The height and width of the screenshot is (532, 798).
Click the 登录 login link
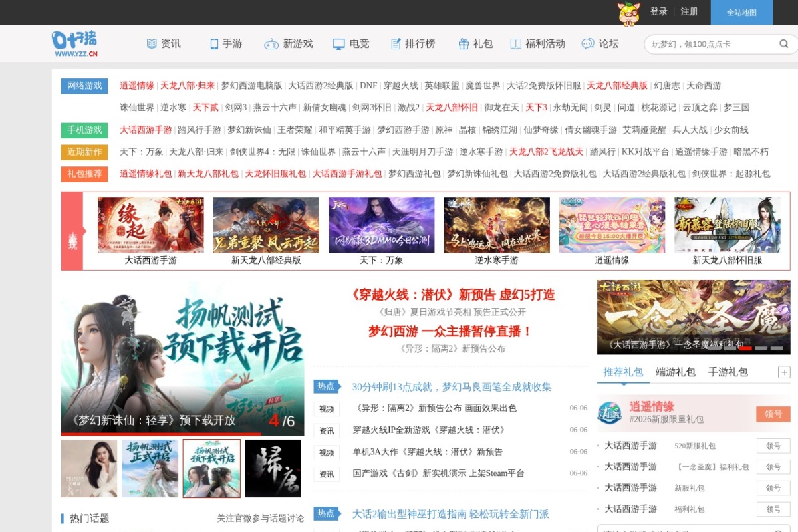(x=658, y=12)
